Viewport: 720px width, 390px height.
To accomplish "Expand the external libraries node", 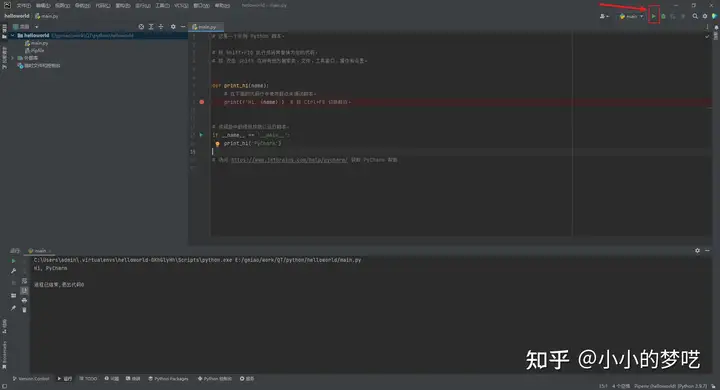I will coord(13,58).
